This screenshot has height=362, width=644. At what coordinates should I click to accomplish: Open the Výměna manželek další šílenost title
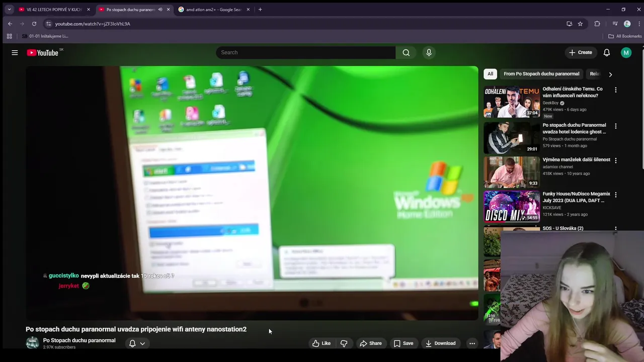[576, 159]
